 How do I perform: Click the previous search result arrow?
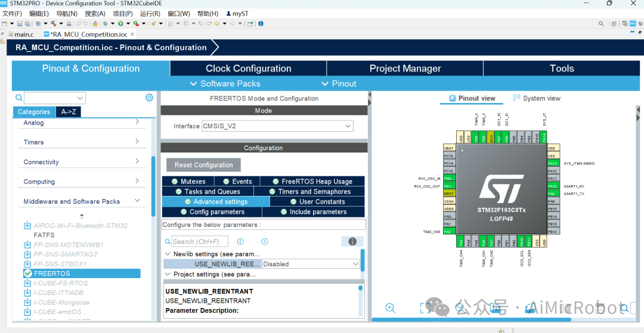coord(241,241)
